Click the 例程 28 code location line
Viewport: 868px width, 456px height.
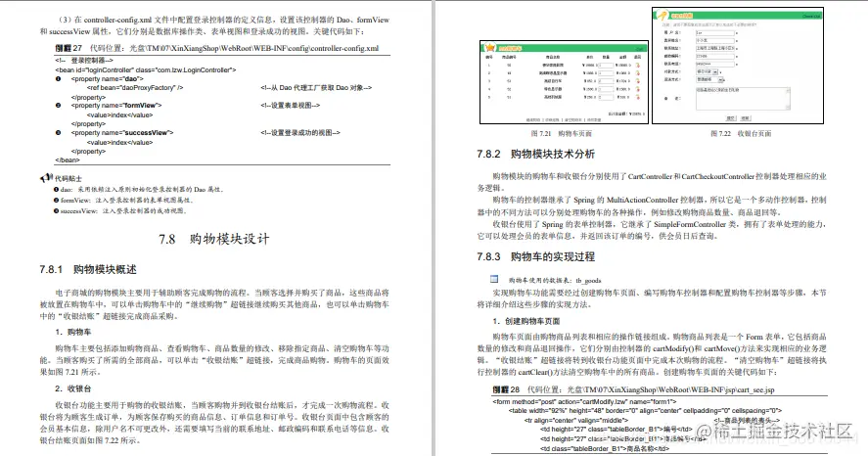coord(633,389)
